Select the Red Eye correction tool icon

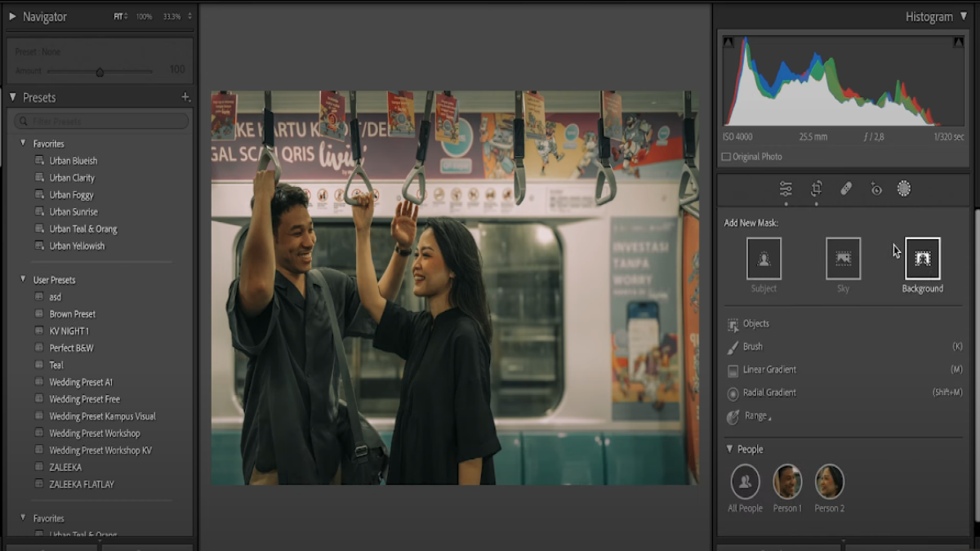coord(875,189)
